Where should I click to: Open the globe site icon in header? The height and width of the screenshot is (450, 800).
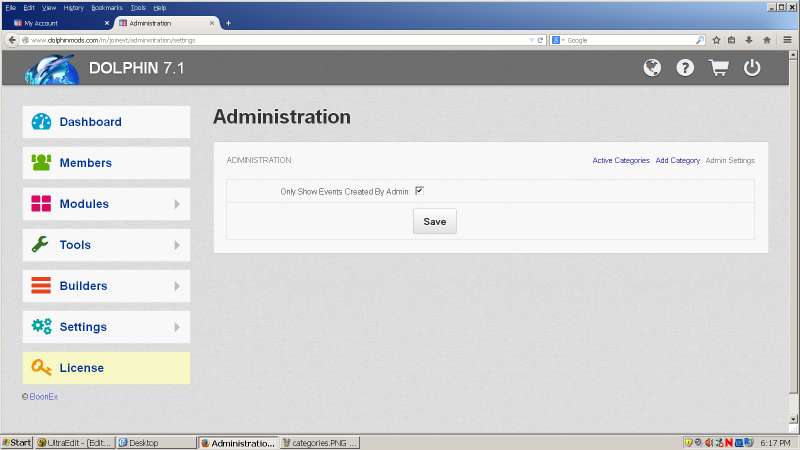coord(652,68)
